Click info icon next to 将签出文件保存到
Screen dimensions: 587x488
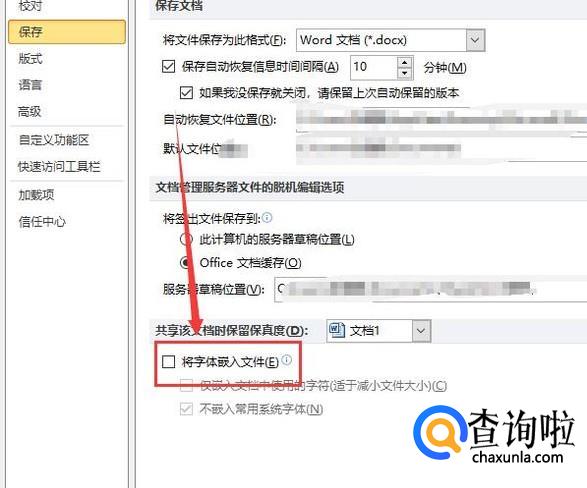267,217
